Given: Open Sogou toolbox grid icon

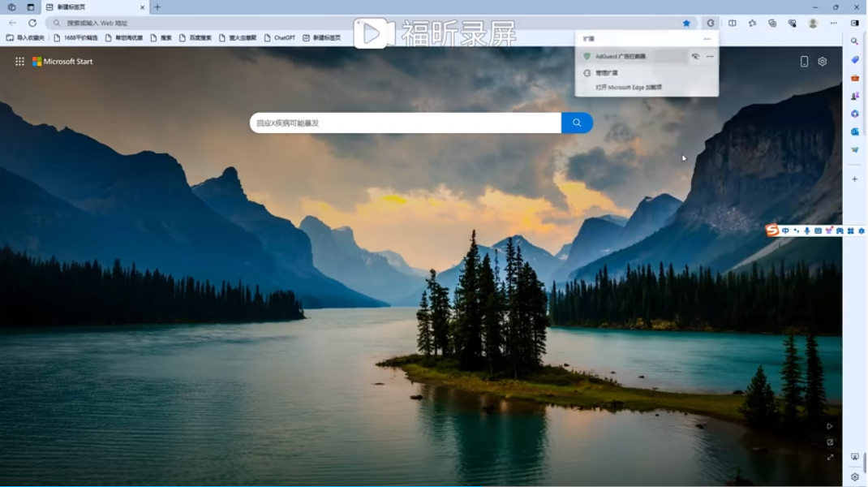Looking at the screenshot, I should [x=851, y=231].
